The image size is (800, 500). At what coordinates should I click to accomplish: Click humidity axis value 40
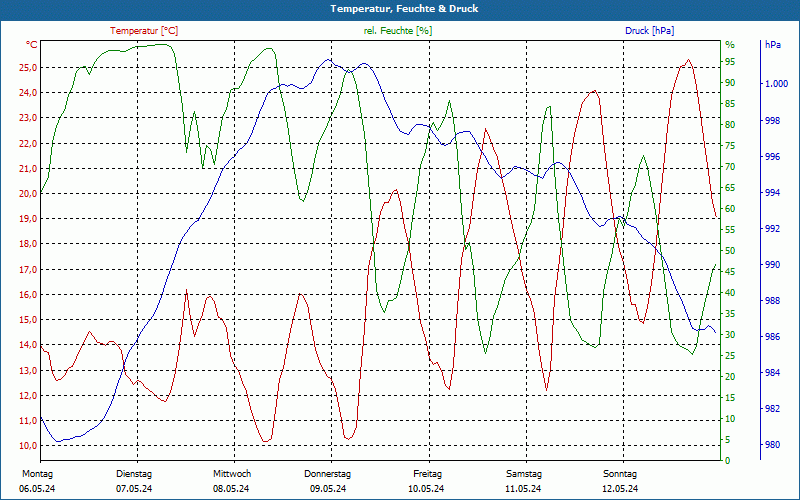730,293
